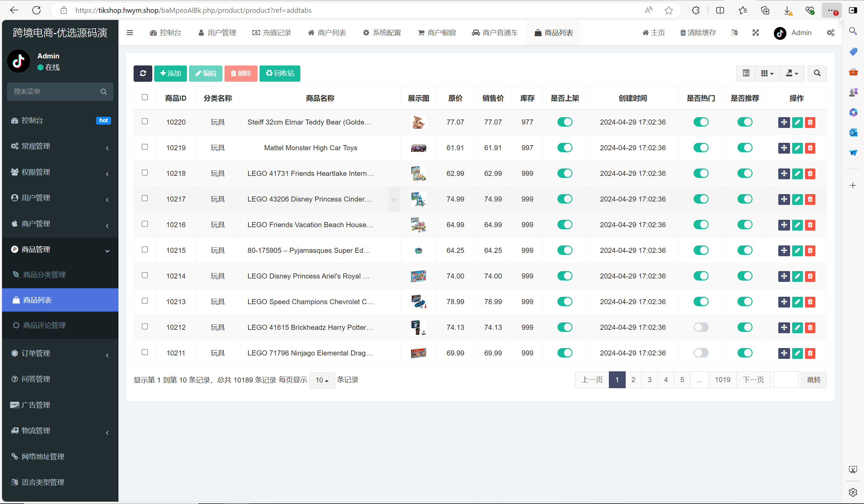Go to page 3 in pagination
This screenshot has height=504, width=864.
(649, 380)
